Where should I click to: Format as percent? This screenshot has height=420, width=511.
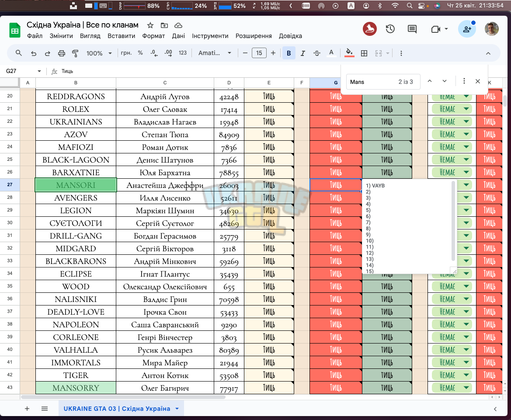[x=140, y=53]
